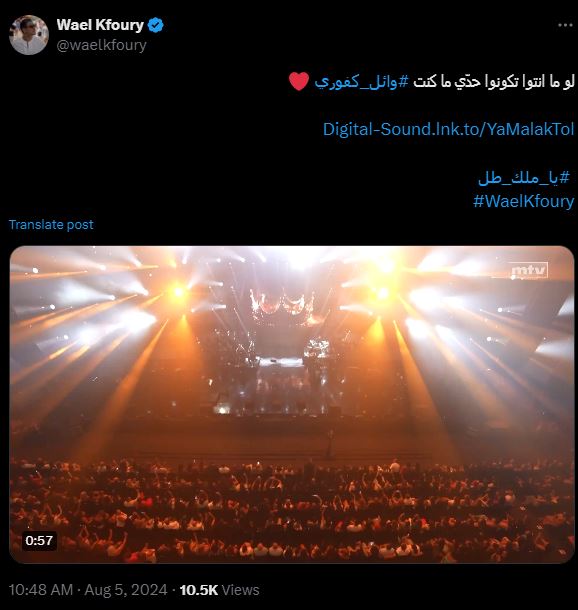Click the mtv logo watermark in video

tap(529, 270)
